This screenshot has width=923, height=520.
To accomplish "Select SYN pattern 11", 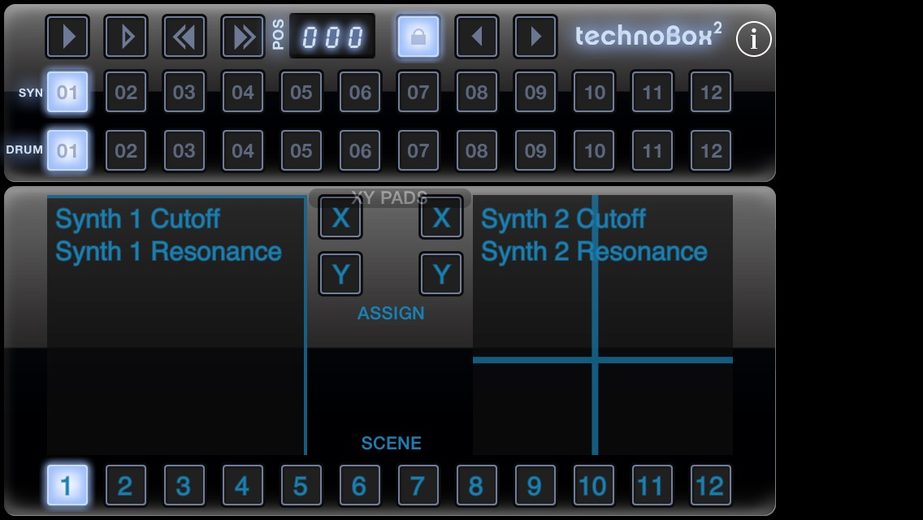I will click(652, 92).
